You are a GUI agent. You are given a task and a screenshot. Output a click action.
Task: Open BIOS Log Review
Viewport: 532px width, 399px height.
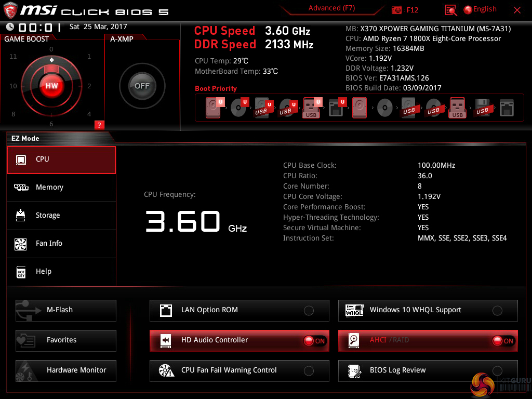(428, 371)
